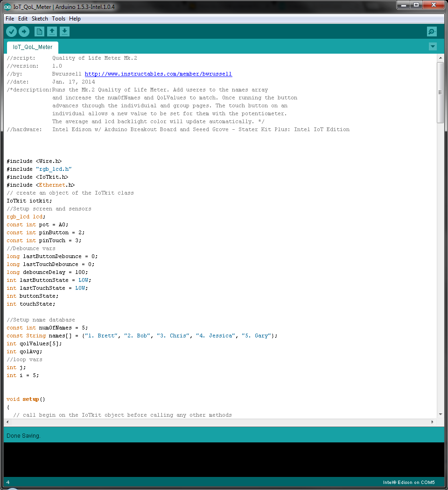Click the scroll down arrow of editor
The image size is (448, 490).
(440, 414)
